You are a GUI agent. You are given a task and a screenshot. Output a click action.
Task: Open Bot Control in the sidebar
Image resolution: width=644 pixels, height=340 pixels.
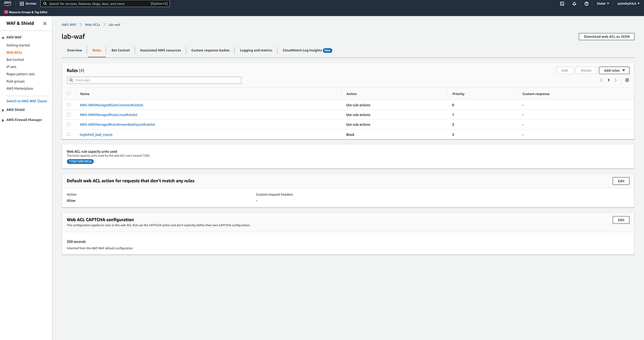(15, 60)
